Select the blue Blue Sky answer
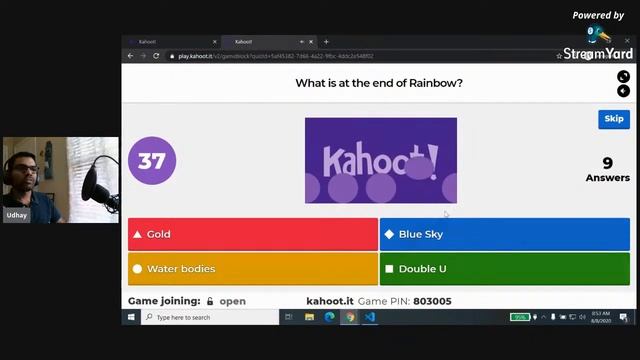Screen dimensions: 640x360 [x=505, y=234]
